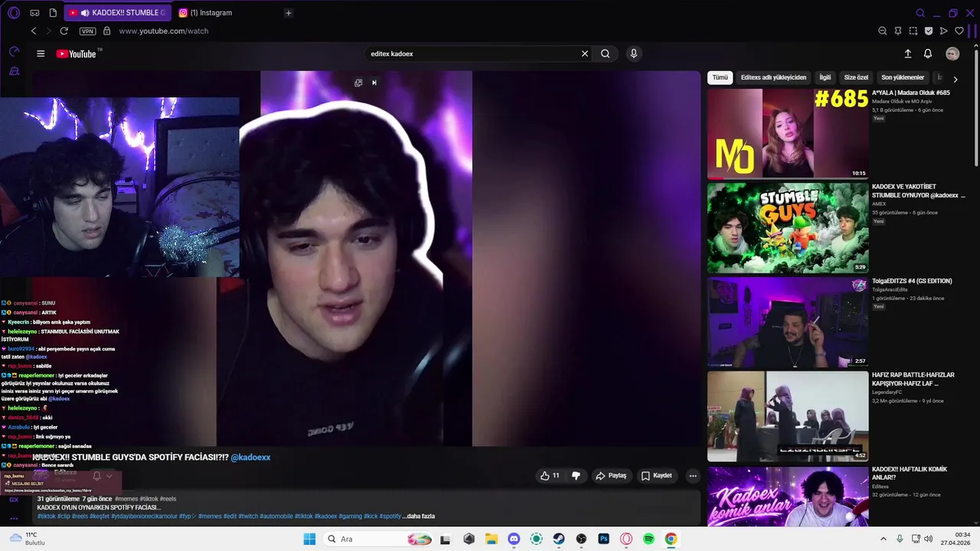Open Spotify from the taskbar

tap(648, 539)
